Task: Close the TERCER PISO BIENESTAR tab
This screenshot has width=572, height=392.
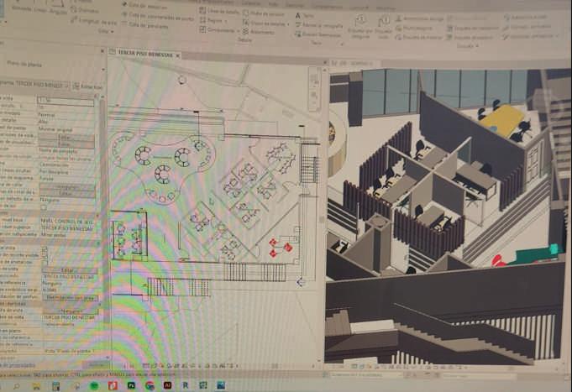Action: pyautogui.click(x=178, y=55)
